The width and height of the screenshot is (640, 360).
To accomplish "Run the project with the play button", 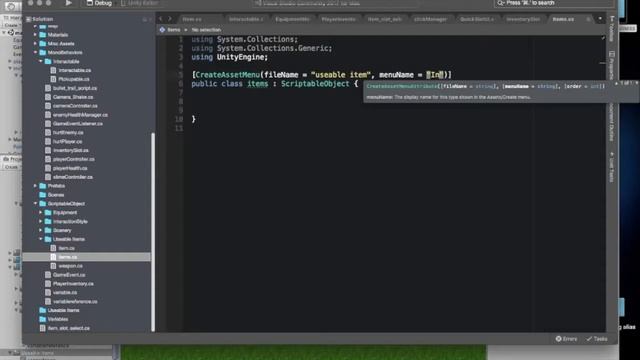I will coord(69,3).
